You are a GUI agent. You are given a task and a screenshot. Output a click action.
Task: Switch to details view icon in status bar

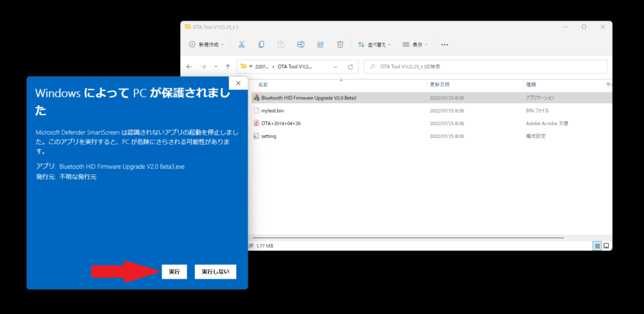point(597,246)
